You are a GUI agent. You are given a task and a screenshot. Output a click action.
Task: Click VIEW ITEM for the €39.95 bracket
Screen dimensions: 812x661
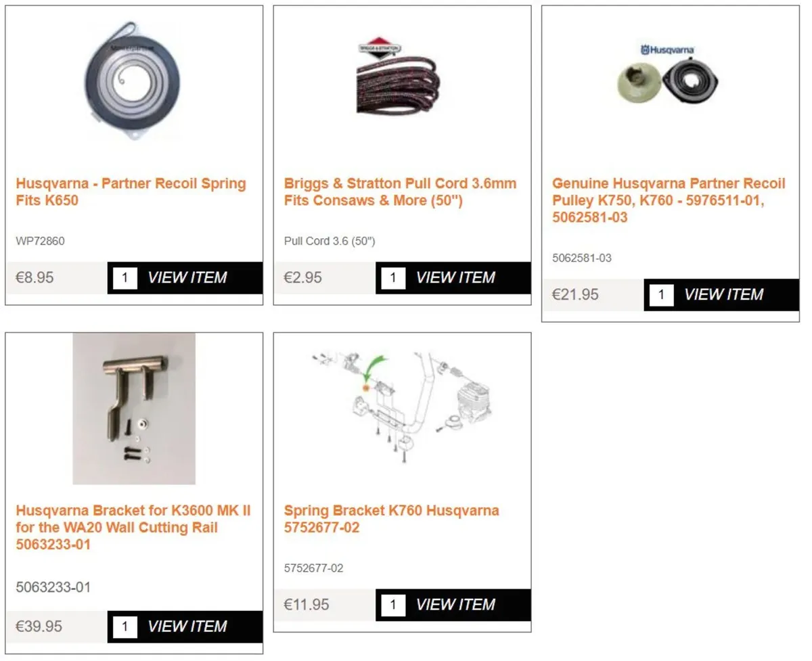pyautogui.click(x=187, y=626)
